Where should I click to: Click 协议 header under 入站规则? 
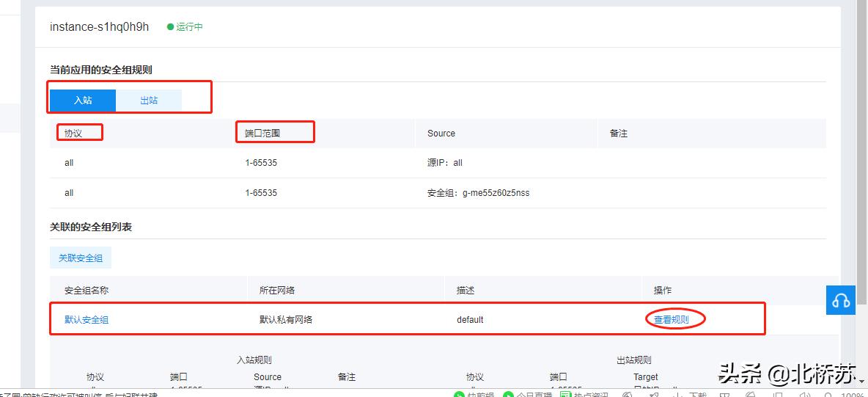pos(95,377)
